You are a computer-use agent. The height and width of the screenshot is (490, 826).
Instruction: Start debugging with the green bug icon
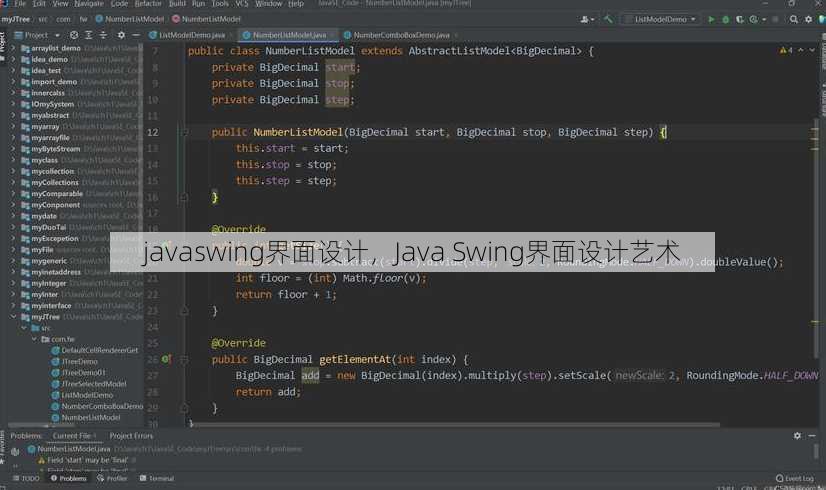pyautogui.click(x=725, y=19)
